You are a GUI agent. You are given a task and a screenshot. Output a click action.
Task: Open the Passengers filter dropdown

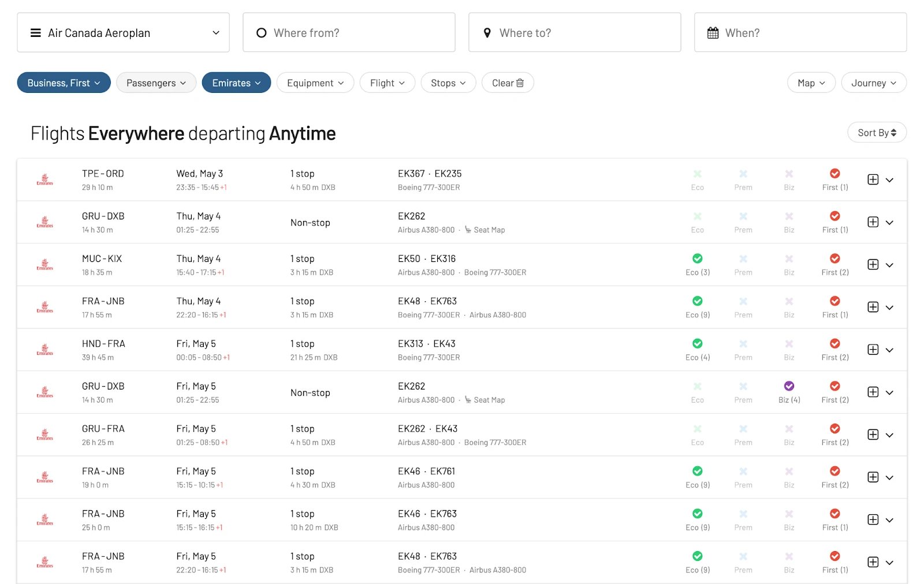point(156,83)
